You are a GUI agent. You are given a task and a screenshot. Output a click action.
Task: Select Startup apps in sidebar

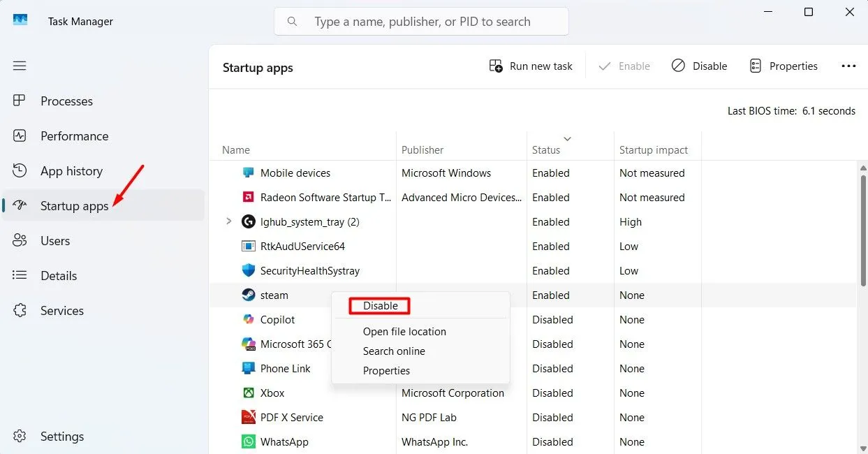[103, 205]
